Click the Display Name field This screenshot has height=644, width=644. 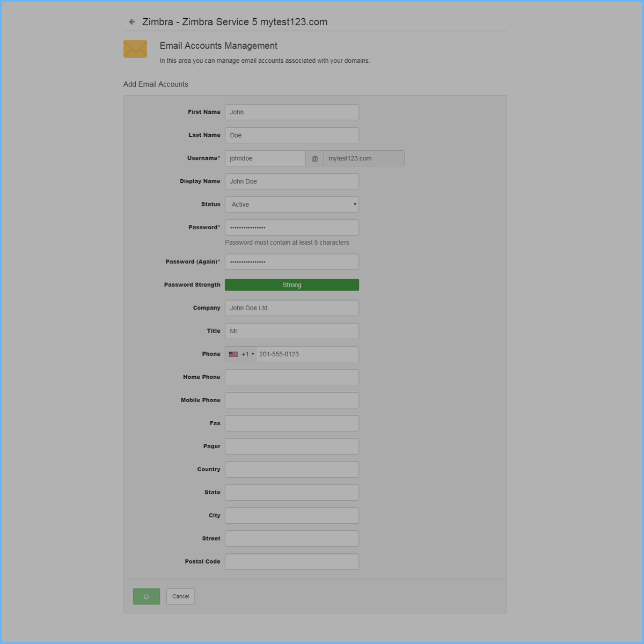292,181
